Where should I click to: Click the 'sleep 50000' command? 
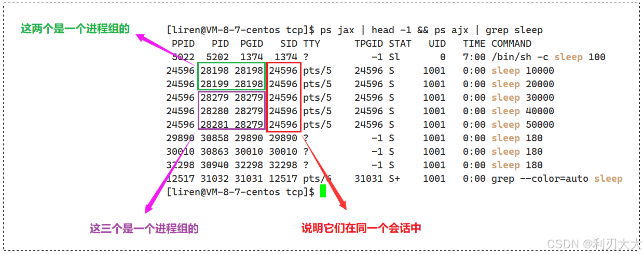(x=523, y=125)
